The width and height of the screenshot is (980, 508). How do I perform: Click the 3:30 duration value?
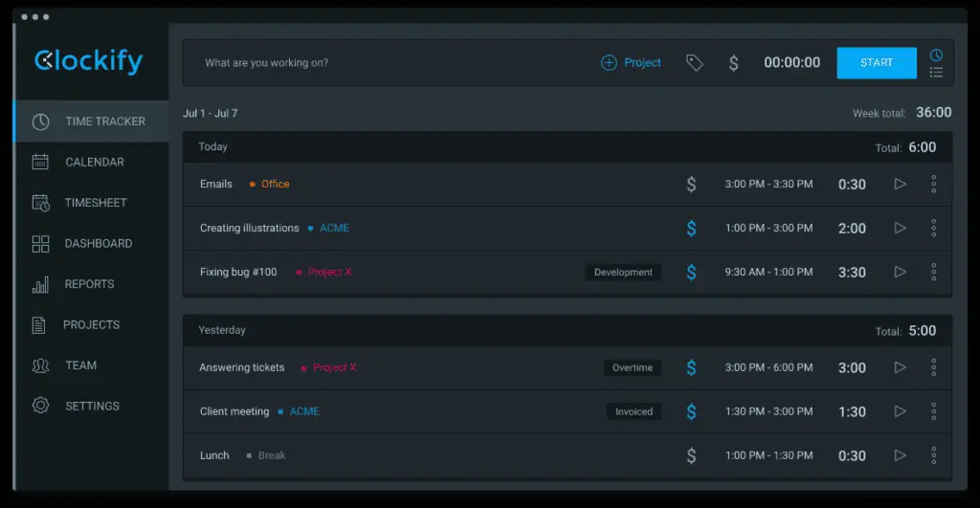[852, 273]
